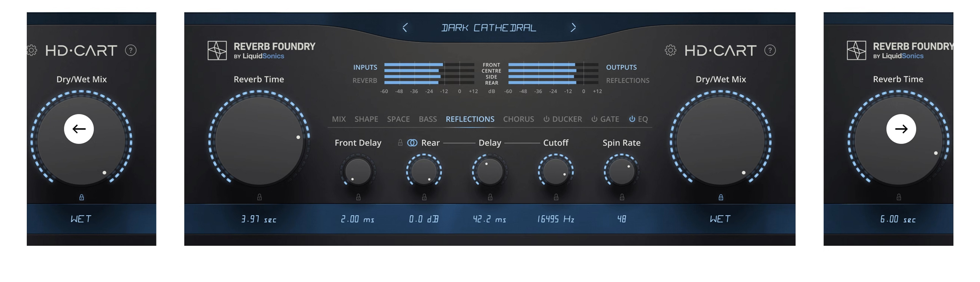Select the REFLECTIONS tab in the tab row
This screenshot has width=980, height=282.
pos(470,119)
